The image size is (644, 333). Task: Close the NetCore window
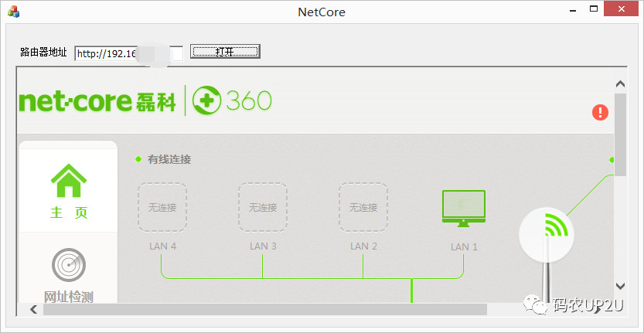[x=622, y=8]
